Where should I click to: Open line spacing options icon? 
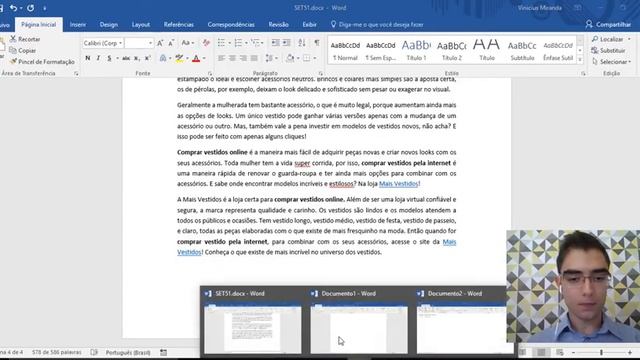point(269,58)
